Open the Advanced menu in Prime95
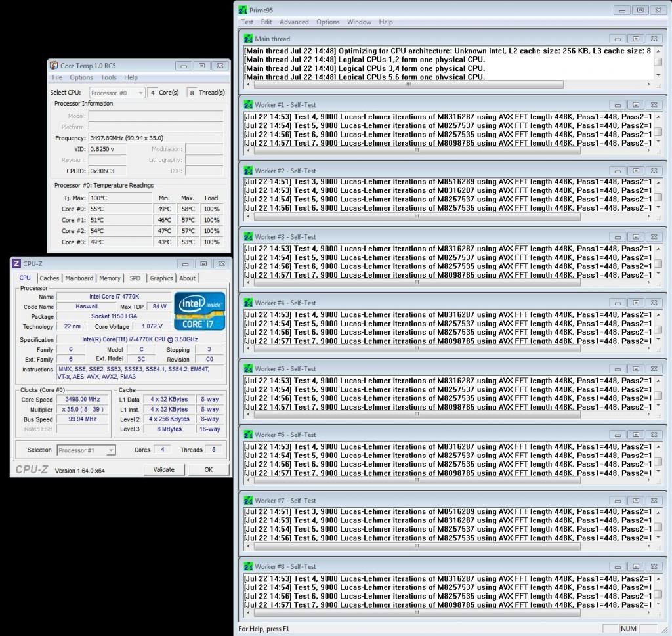672x636 pixels. tap(294, 22)
